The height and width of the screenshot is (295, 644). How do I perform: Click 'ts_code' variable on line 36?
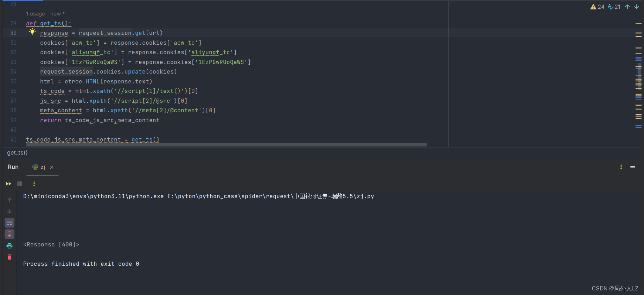[52, 91]
